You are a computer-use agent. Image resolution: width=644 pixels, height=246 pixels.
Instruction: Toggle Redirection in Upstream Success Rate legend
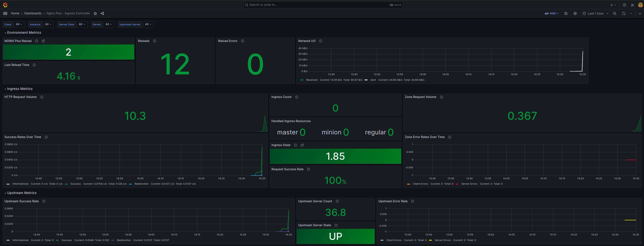coord(124,240)
